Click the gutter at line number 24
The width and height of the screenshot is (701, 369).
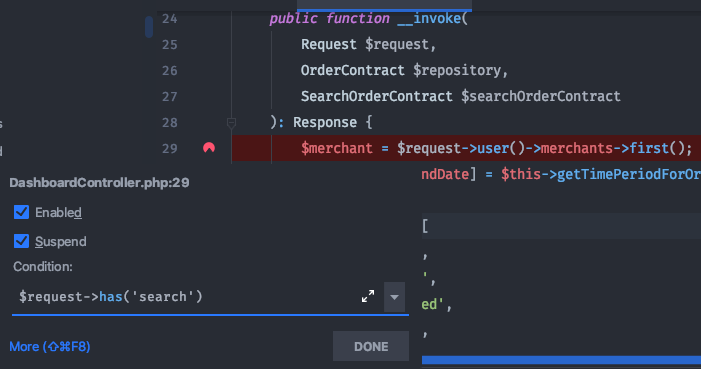point(169,19)
